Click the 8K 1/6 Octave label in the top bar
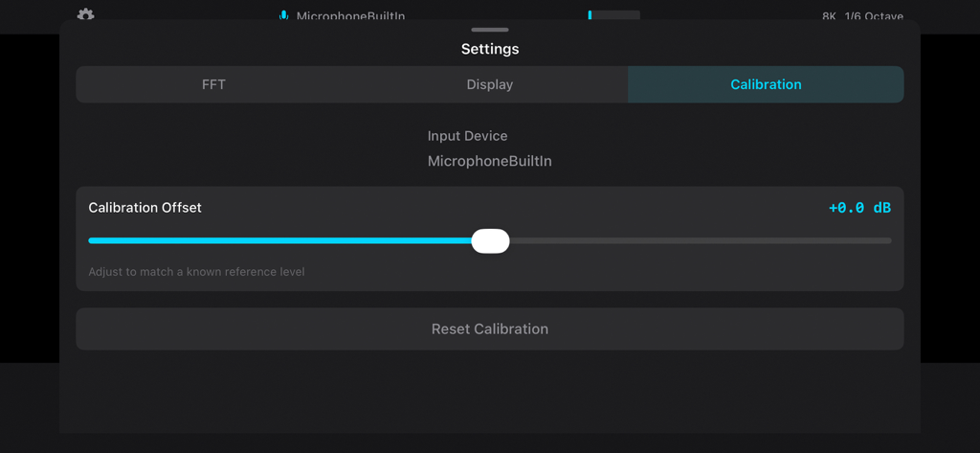This screenshot has height=453, width=980. pyautogui.click(x=862, y=15)
